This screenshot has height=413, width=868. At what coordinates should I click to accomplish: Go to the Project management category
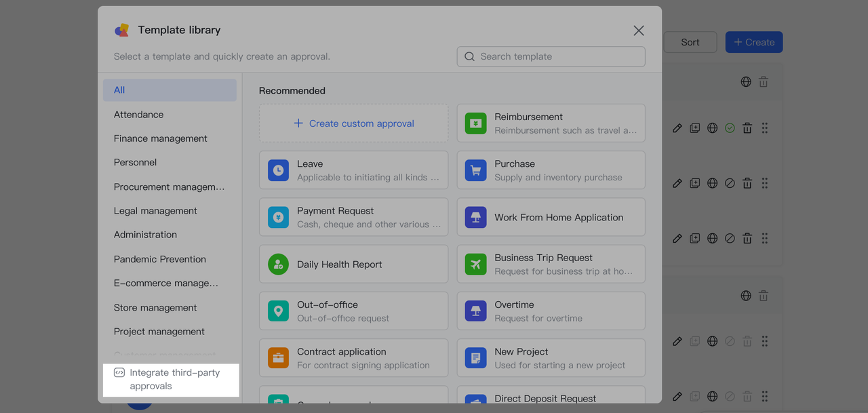click(159, 332)
